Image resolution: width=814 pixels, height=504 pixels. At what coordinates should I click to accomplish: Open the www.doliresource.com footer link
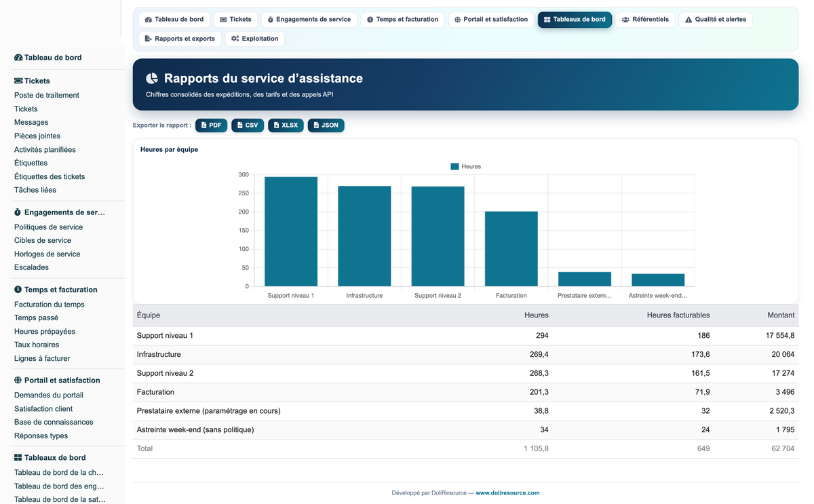pyautogui.click(x=507, y=493)
